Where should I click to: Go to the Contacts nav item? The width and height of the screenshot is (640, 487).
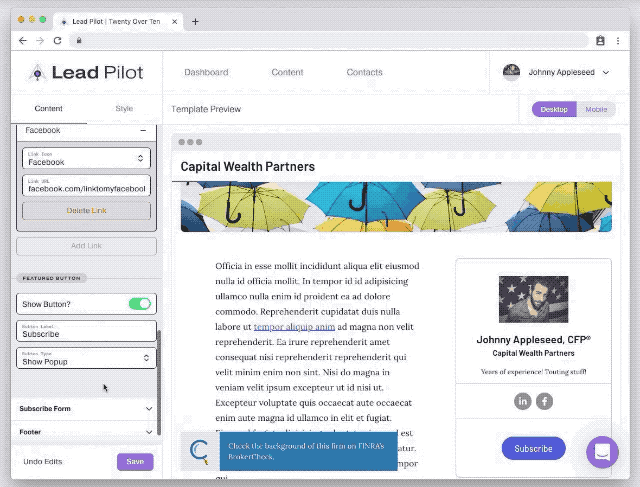tap(364, 72)
